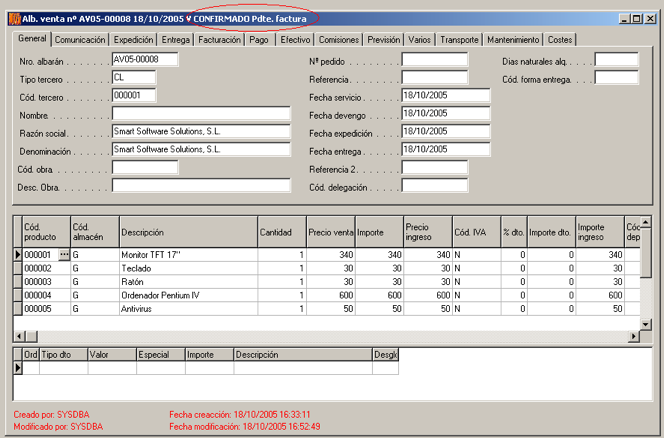Open the Comisiones tab

[339, 40]
